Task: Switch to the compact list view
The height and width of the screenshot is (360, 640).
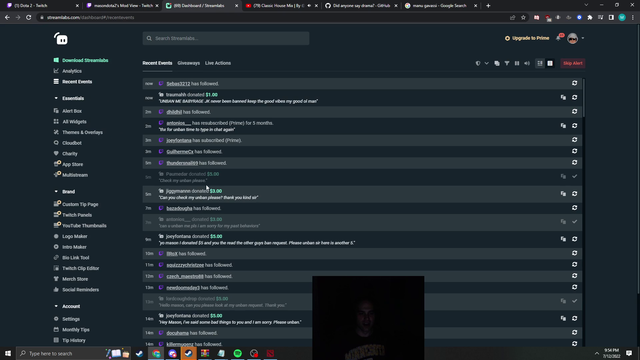Action: click(540, 63)
